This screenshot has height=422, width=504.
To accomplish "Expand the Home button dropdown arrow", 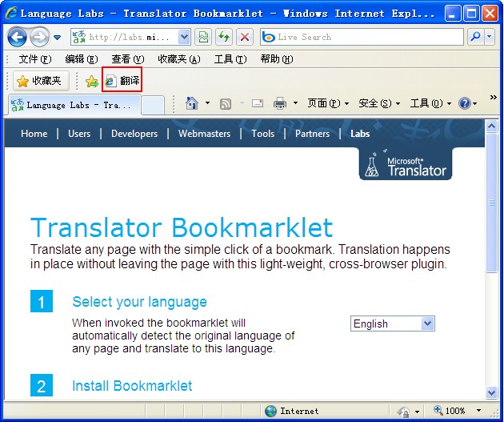I will coord(207,103).
